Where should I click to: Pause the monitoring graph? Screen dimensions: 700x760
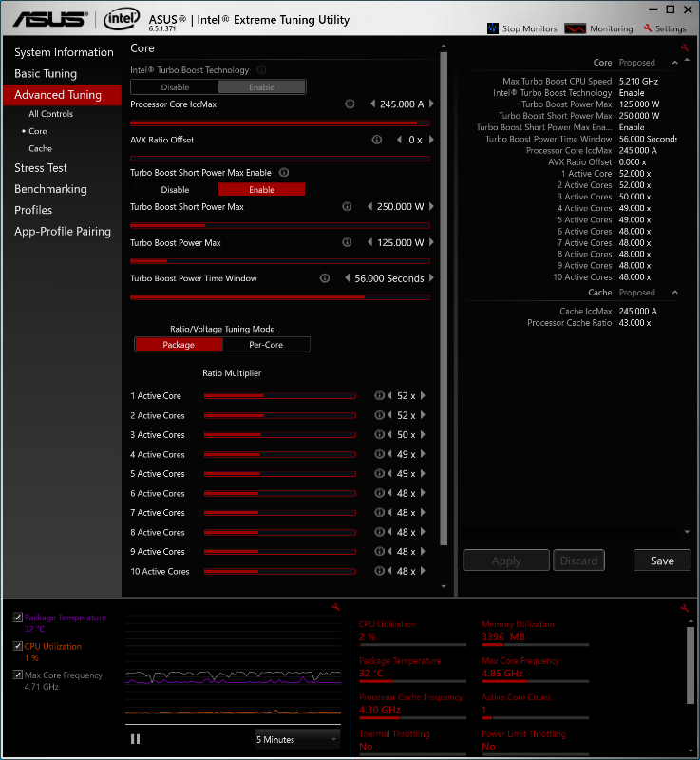tap(135, 739)
